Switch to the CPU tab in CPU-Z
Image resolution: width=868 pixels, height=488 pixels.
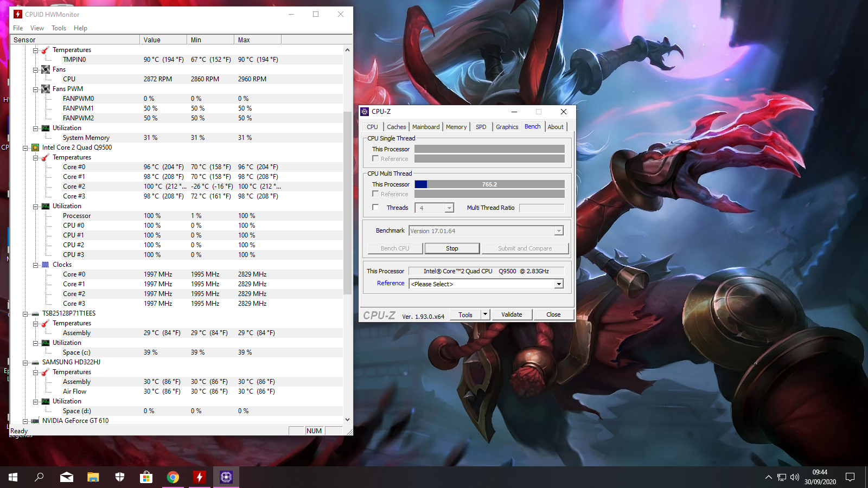[372, 127]
